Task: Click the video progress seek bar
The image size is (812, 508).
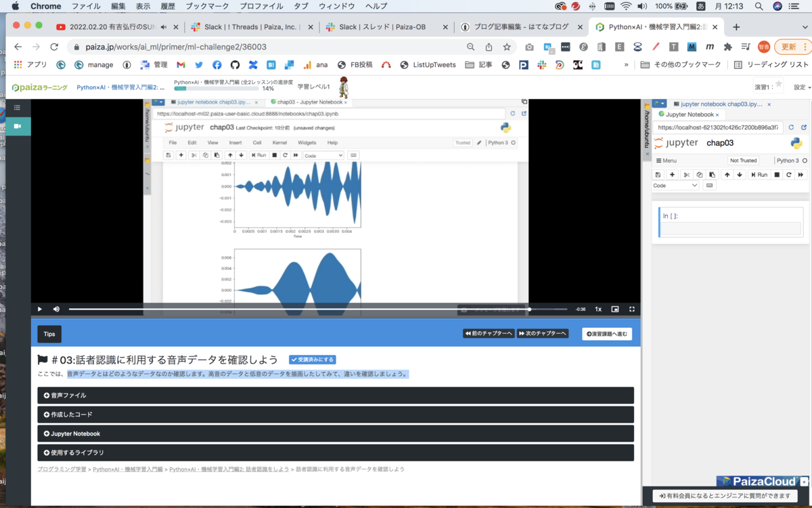Action: [x=318, y=309]
